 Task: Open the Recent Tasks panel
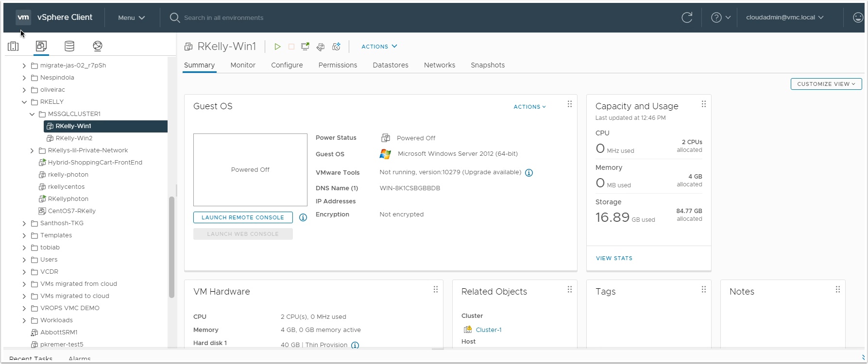(x=31, y=359)
